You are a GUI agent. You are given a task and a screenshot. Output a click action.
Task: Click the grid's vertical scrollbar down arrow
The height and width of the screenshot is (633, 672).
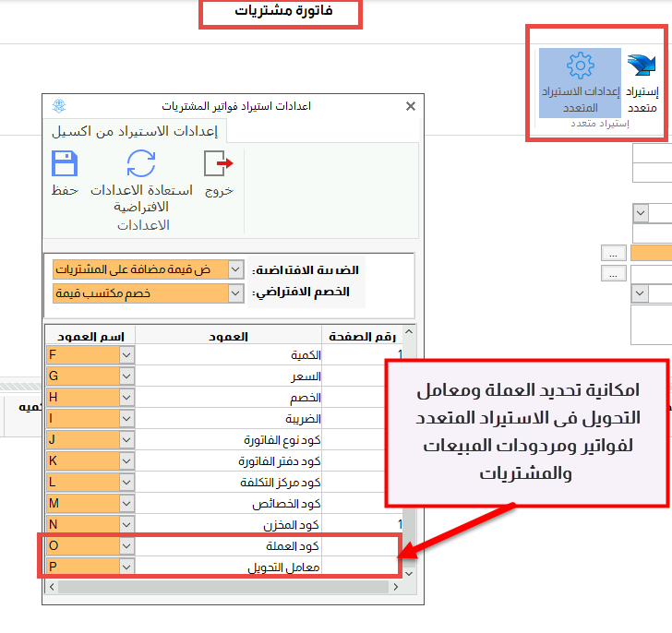pos(409,573)
